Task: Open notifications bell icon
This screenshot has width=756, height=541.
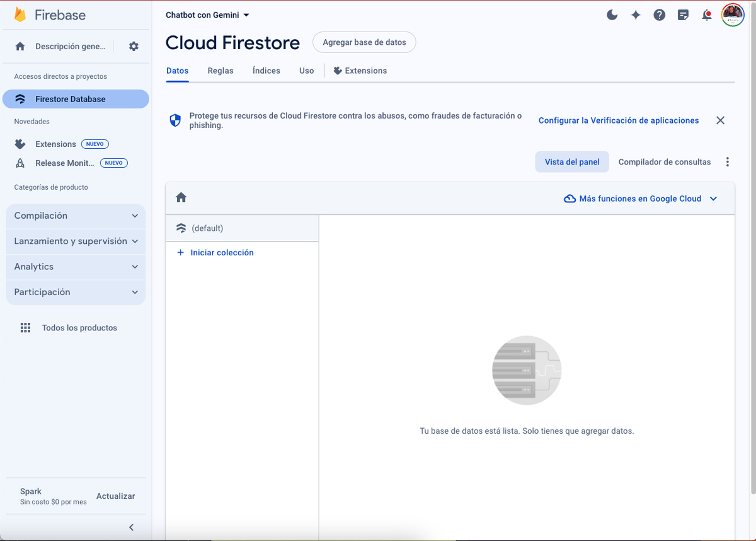Action: (707, 15)
